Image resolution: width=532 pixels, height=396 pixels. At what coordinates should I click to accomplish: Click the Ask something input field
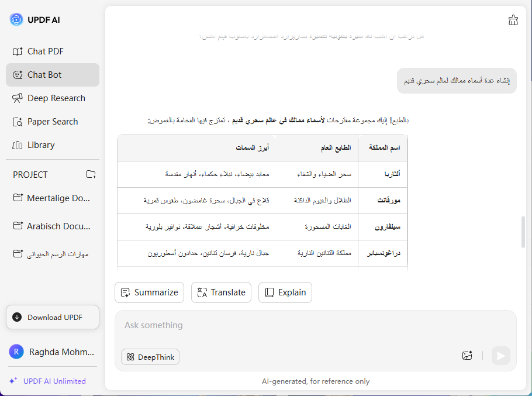[x=292, y=325]
